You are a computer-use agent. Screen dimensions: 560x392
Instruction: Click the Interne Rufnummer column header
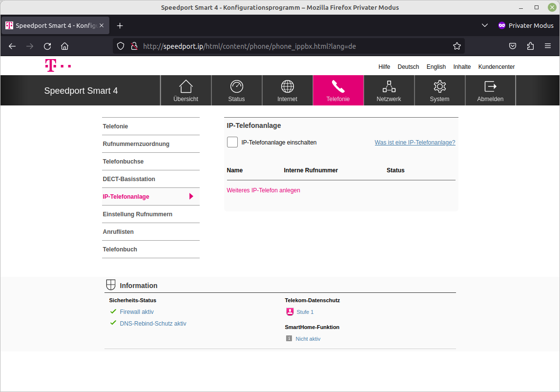[x=311, y=170]
